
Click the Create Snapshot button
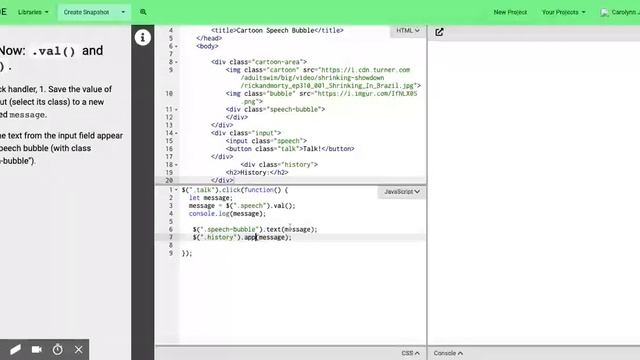click(x=87, y=12)
